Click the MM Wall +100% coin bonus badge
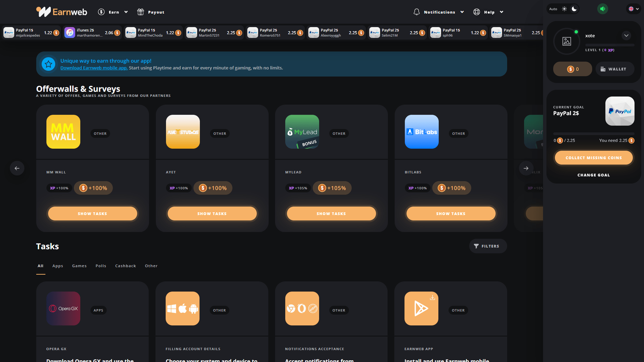Viewport: 644px width, 362px height. pos(93,188)
